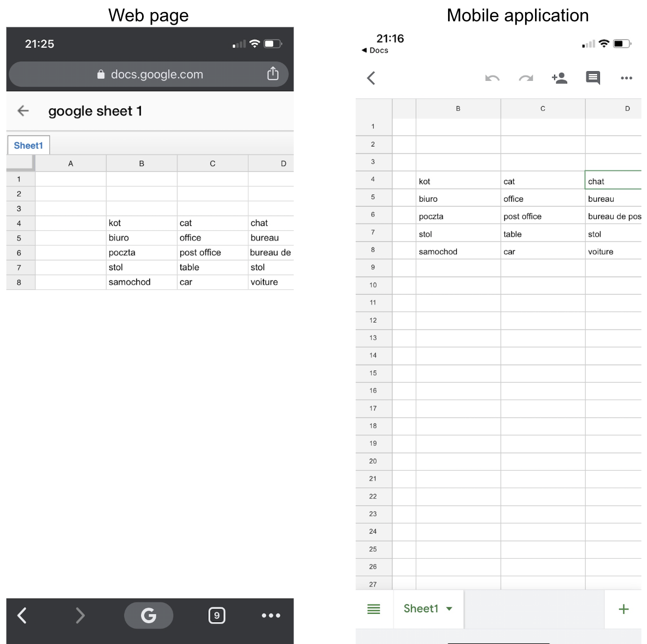The image size is (647, 644).
Task: Tap cell 'office' in mobile app
Action: pyautogui.click(x=543, y=198)
